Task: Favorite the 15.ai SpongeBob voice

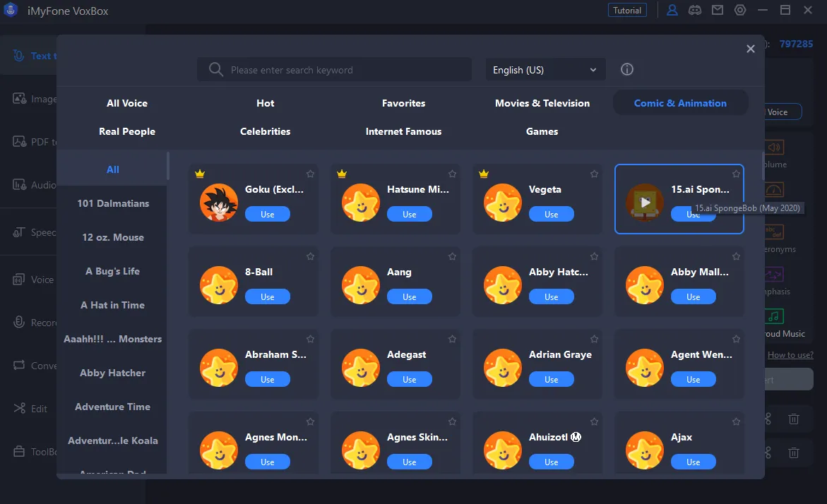Action: tap(737, 174)
